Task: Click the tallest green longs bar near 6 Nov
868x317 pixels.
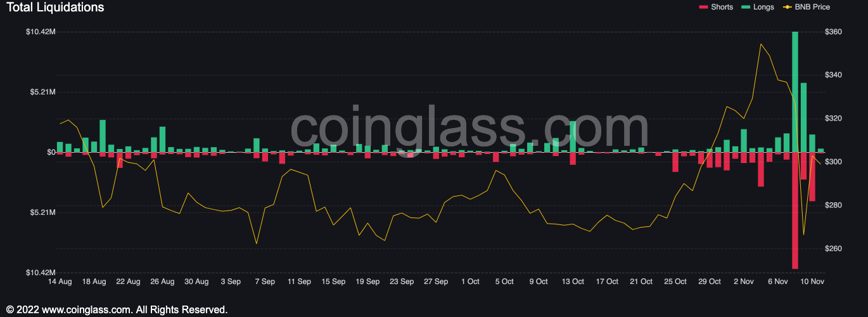Action: coord(795,92)
